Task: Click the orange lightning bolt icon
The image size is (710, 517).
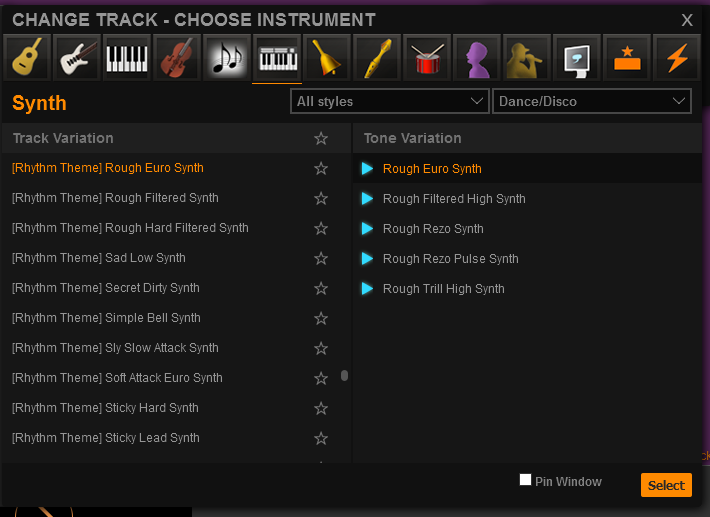Action: click(x=677, y=57)
